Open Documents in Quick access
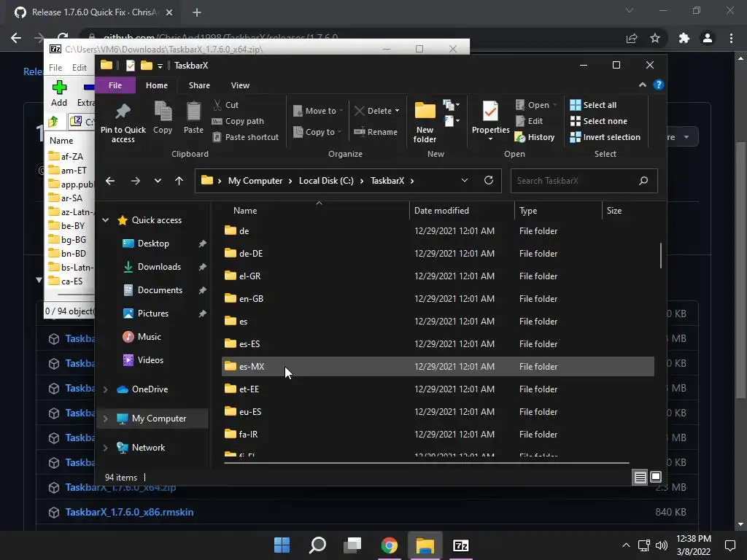This screenshot has width=747, height=560. (x=160, y=290)
